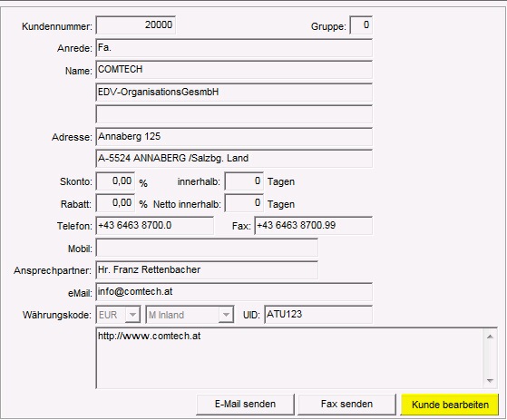Select the Skonto percentage field
Screen dimensions: 507x420
[115, 181]
